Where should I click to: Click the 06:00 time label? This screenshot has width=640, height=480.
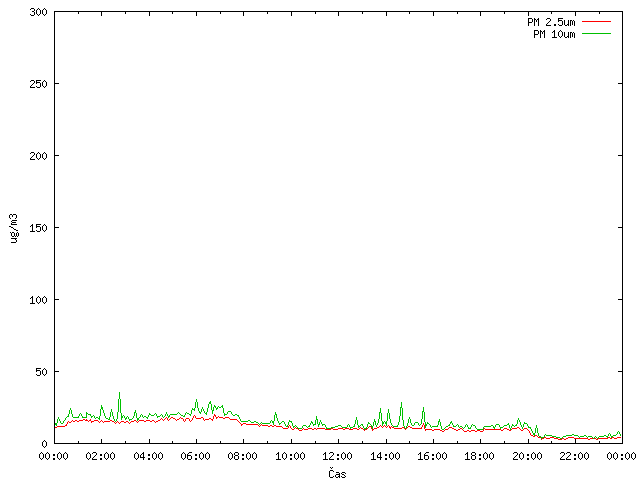[196, 456]
